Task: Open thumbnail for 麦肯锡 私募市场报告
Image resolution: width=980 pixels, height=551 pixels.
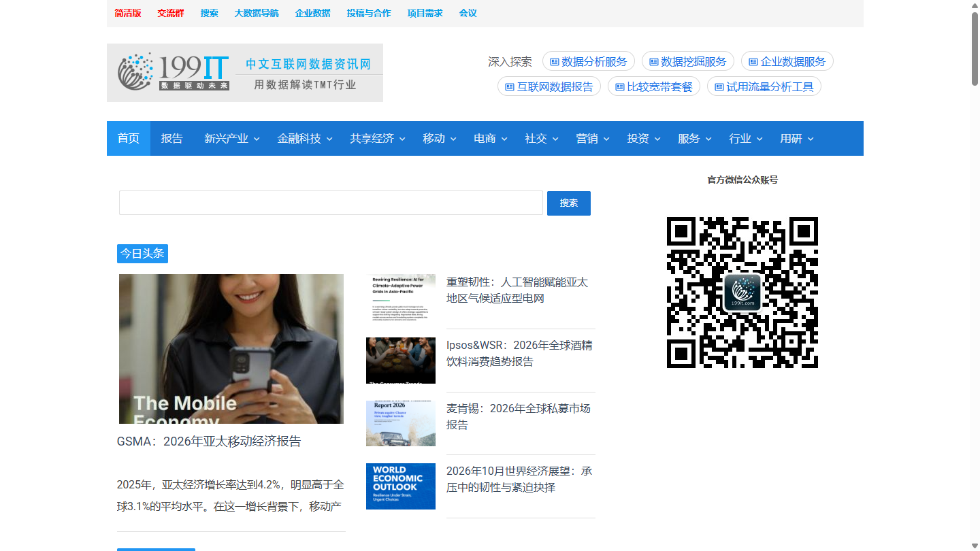Action: tap(401, 423)
